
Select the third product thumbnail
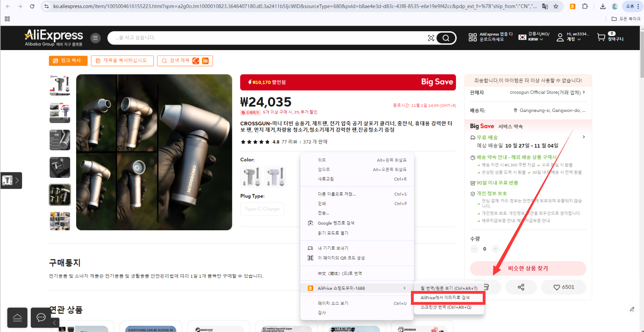pyautogui.click(x=60, y=140)
